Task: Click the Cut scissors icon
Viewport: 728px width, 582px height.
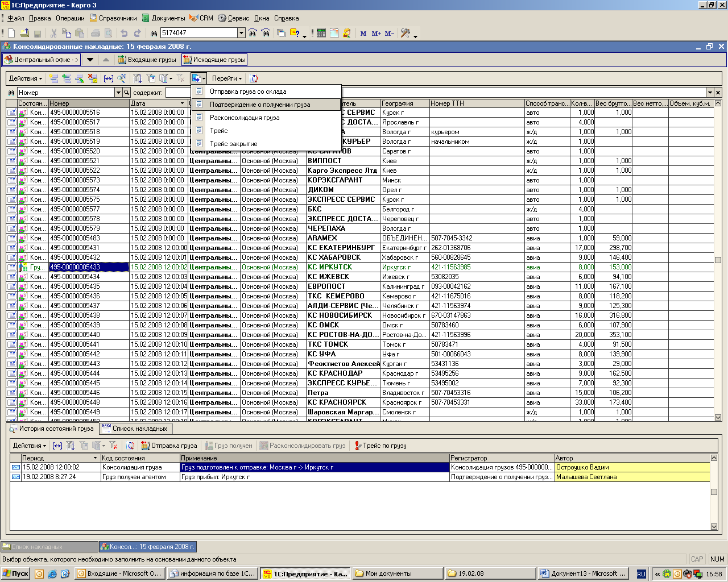Action: coord(54,34)
